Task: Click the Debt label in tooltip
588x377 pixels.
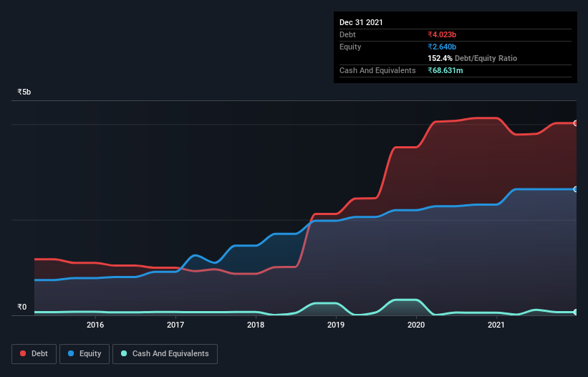Action: (x=347, y=34)
